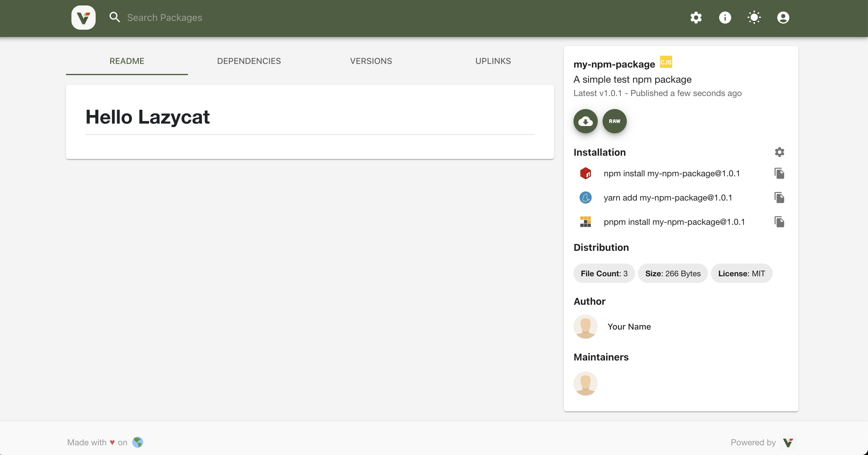Open the user account login icon

click(x=783, y=18)
